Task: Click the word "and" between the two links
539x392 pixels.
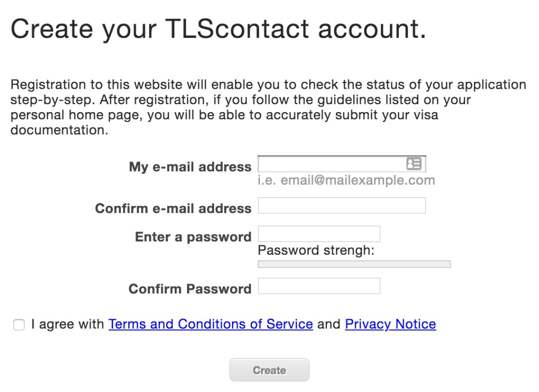Action: point(329,324)
